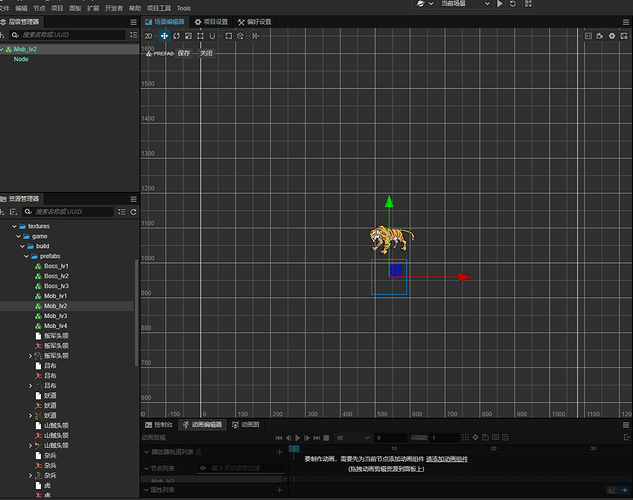The image size is (633, 500).
Task: Open the 节点 (Node) menu
Action: pos(39,8)
